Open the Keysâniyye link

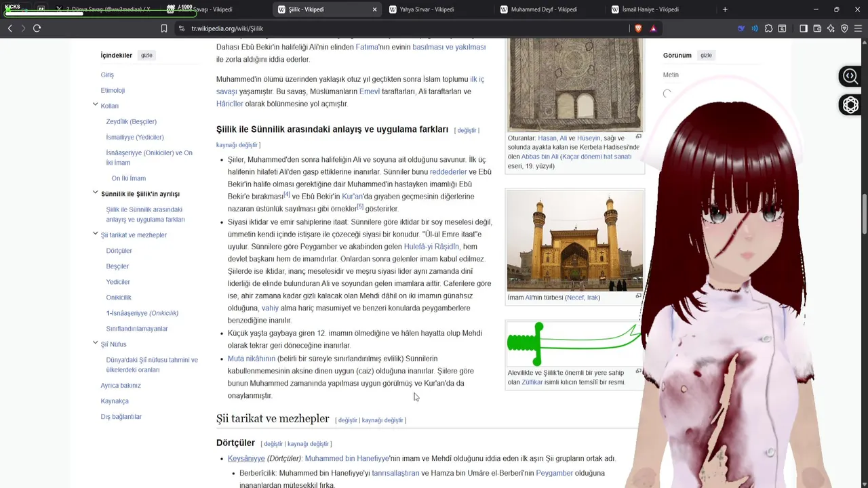pos(246,459)
